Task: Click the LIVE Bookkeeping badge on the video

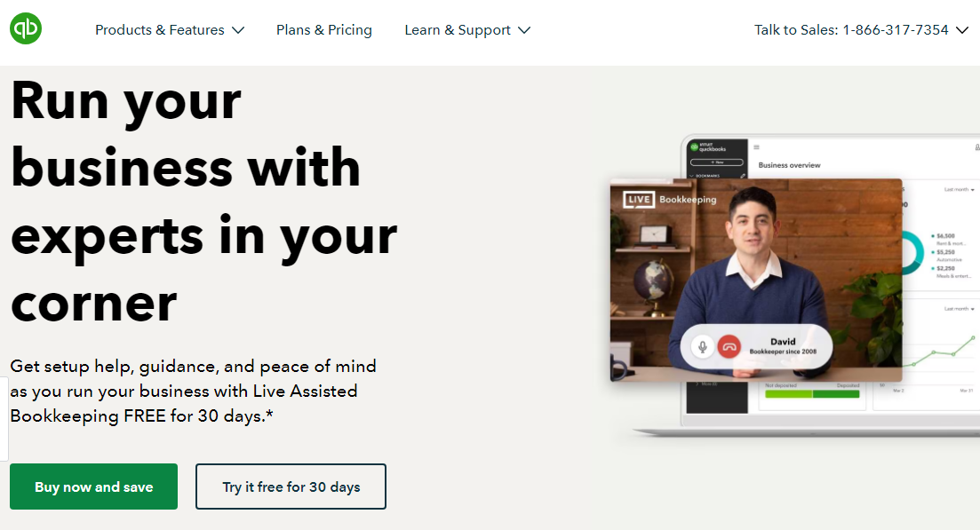Action: pos(669,200)
